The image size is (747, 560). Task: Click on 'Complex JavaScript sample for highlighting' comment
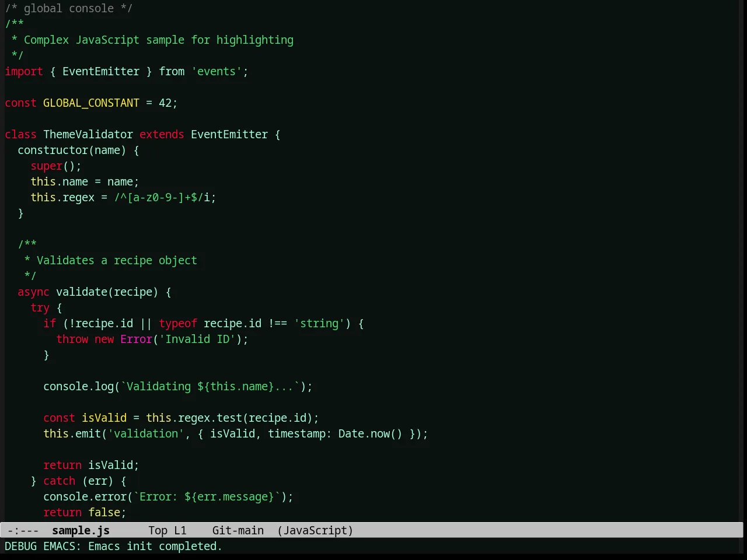pos(159,40)
